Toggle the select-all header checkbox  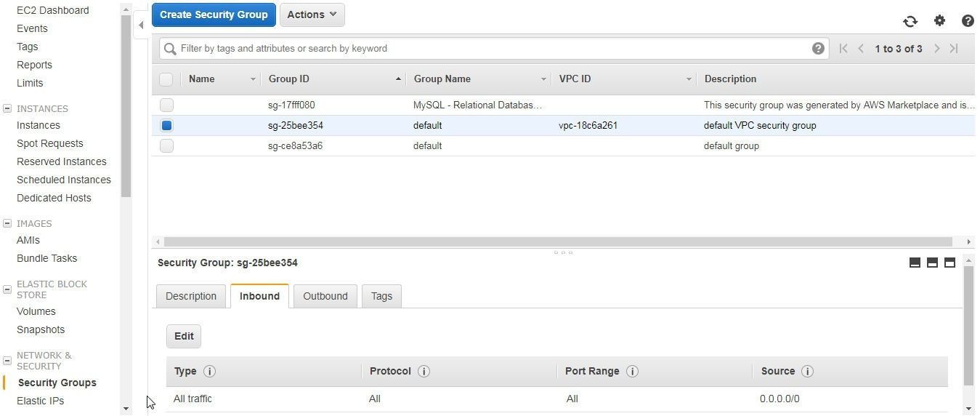pos(166,79)
